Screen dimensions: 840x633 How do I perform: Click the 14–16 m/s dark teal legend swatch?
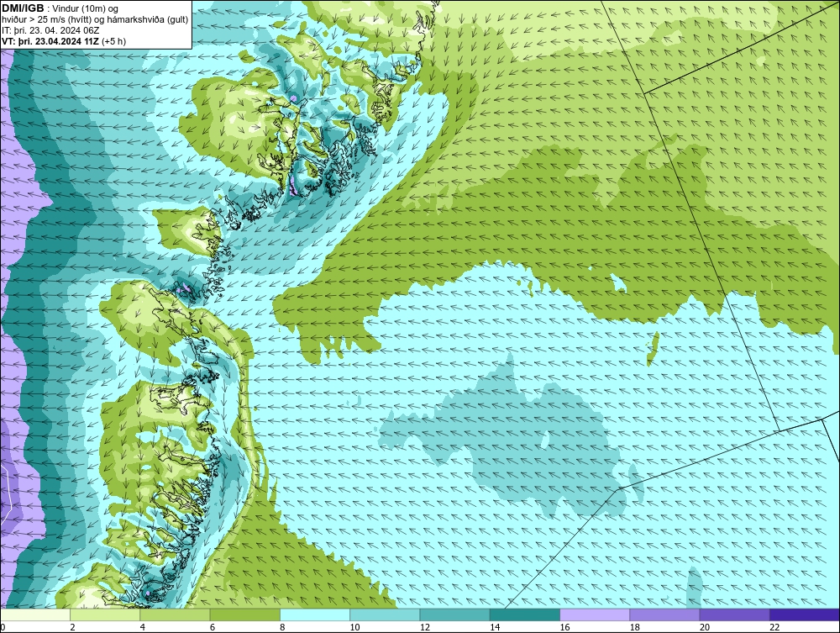(524, 615)
